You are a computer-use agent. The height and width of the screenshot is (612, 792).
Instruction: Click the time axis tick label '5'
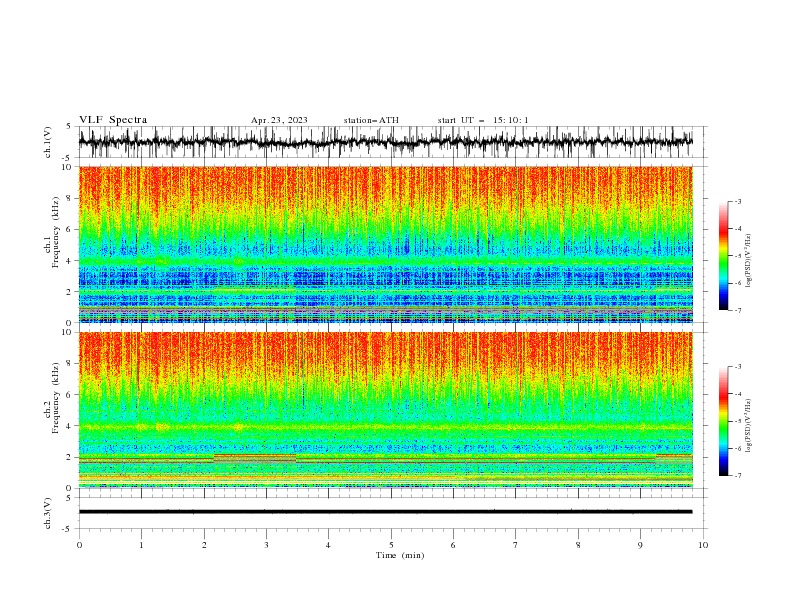(x=391, y=545)
